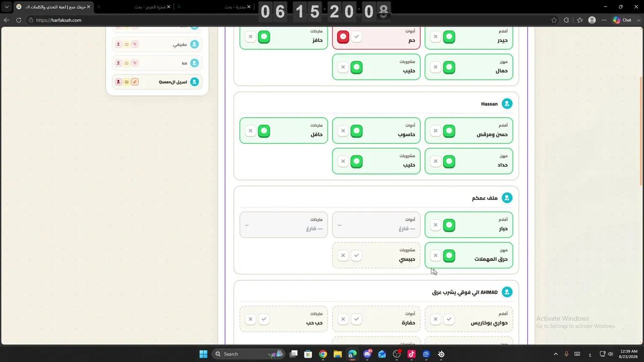Open TikTok from the taskbar
The height and width of the screenshot is (362, 644).
pos(412,354)
